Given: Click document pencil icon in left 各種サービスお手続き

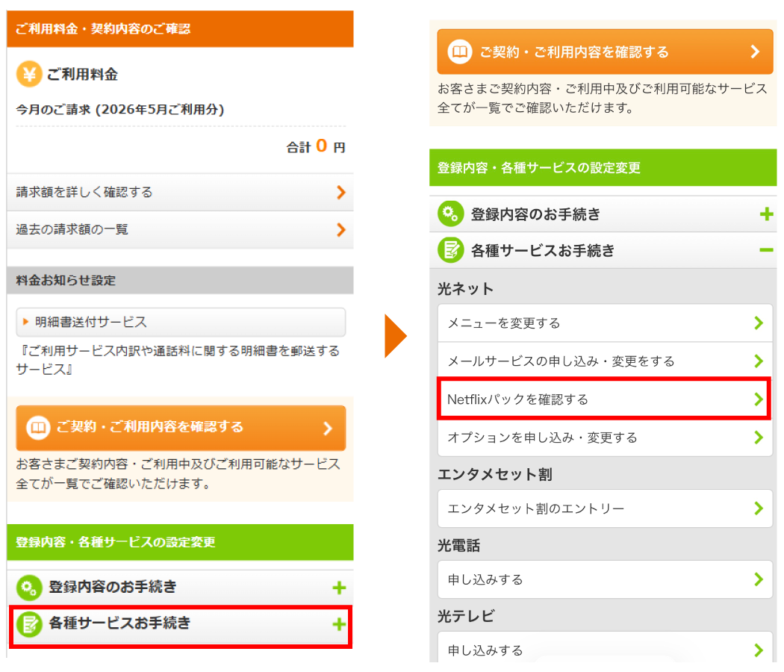Looking at the screenshot, I should (29, 624).
